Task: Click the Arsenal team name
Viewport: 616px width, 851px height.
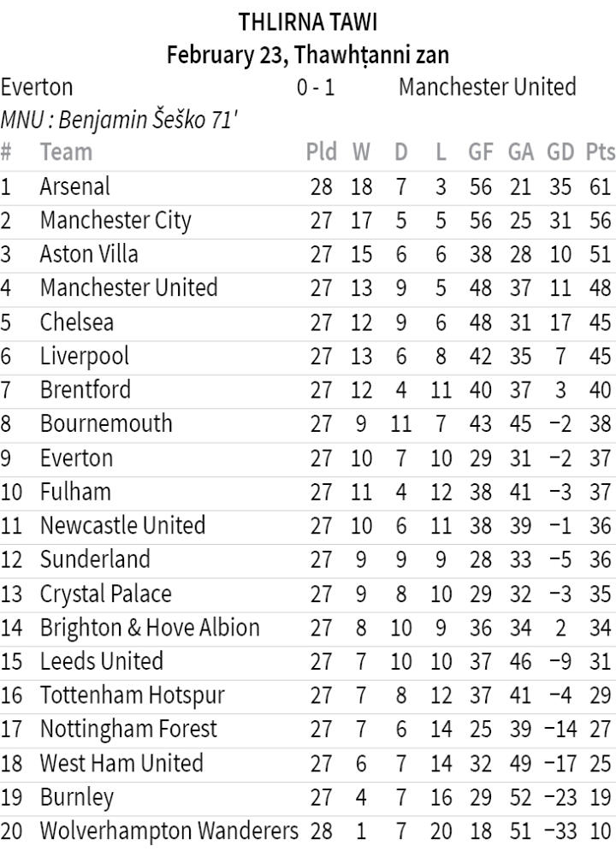Action: (x=75, y=186)
